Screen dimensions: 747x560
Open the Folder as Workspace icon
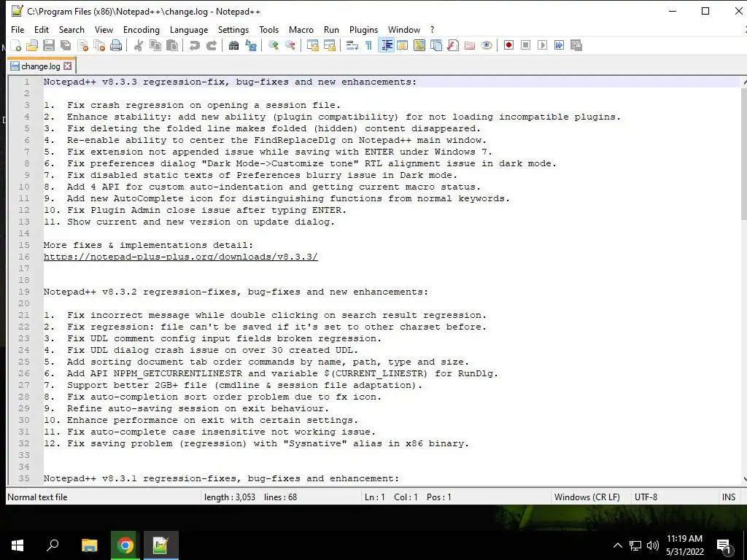point(470,45)
